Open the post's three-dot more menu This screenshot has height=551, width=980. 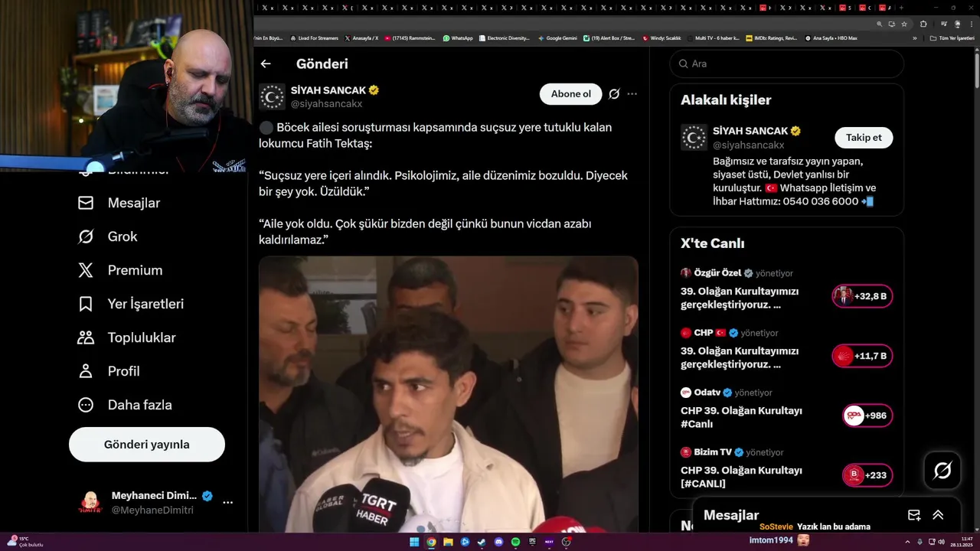tap(632, 94)
